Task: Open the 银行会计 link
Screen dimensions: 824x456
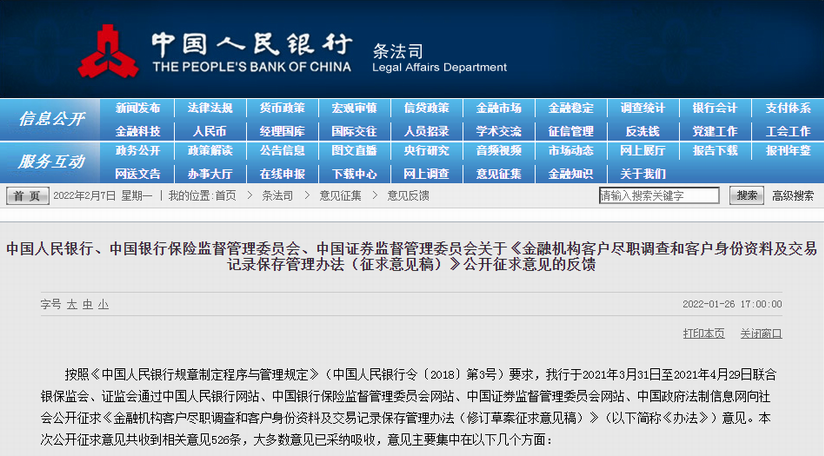Action: click(715, 108)
